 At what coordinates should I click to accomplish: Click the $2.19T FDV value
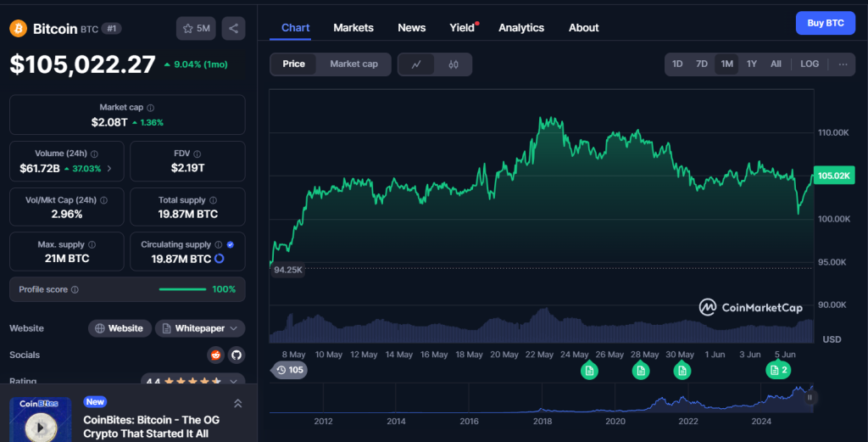point(187,168)
